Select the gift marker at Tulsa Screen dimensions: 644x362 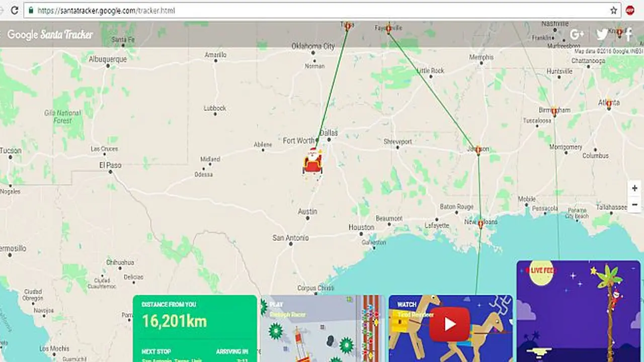coord(347,26)
